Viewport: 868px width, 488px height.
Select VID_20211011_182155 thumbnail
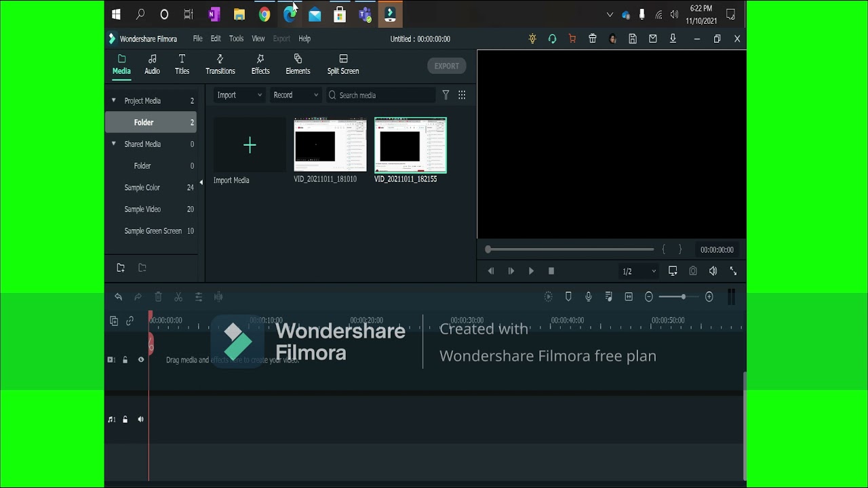pos(410,145)
